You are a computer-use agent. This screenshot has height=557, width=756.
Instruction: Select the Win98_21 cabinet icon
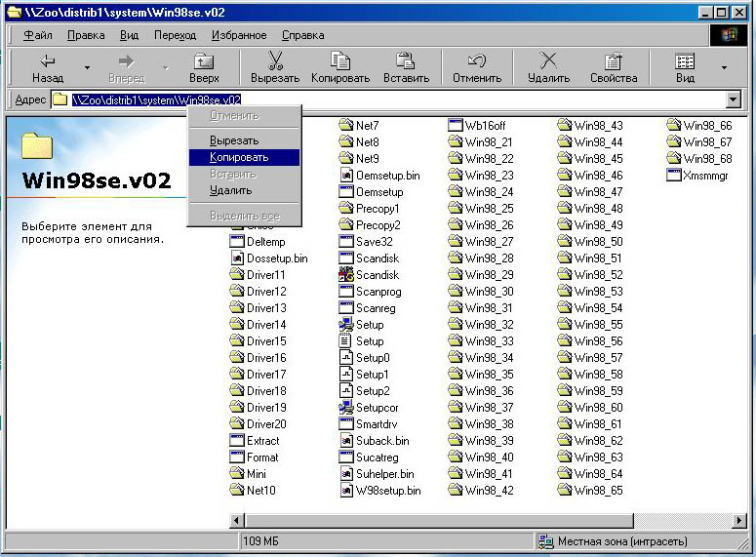click(x=456, y=142)
